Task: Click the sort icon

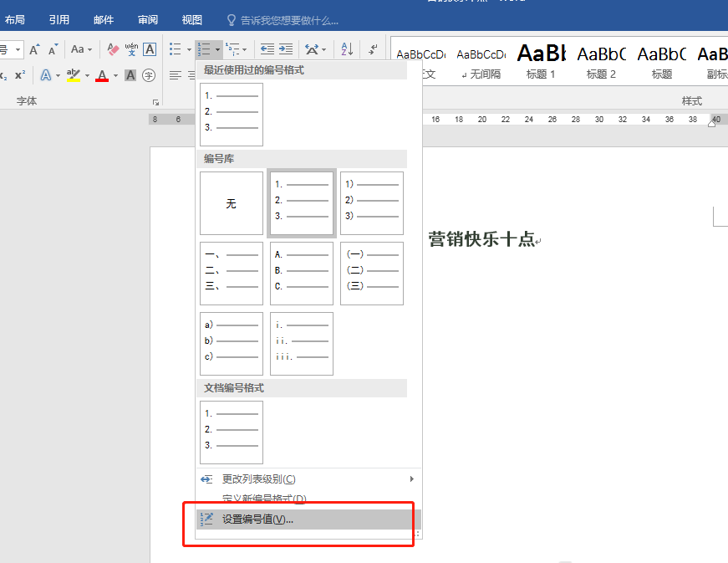Action: [x=348, y=49]
